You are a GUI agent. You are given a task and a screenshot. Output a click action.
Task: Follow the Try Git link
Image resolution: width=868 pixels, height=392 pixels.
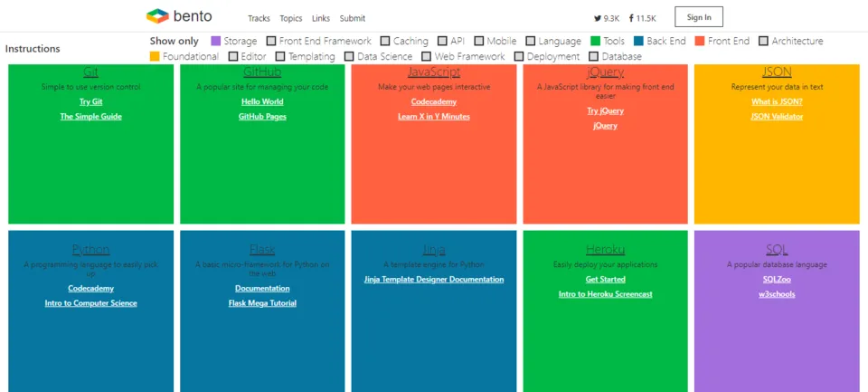coord(90,102)
